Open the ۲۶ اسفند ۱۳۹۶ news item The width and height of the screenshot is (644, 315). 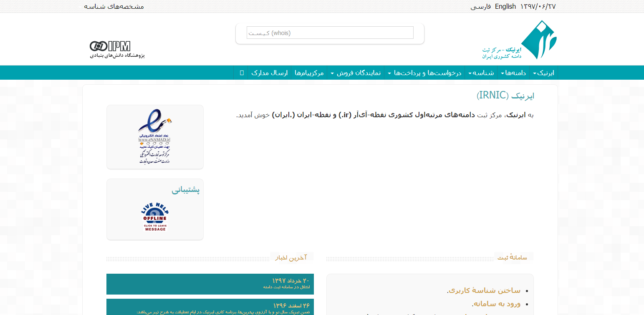(210, 307)
